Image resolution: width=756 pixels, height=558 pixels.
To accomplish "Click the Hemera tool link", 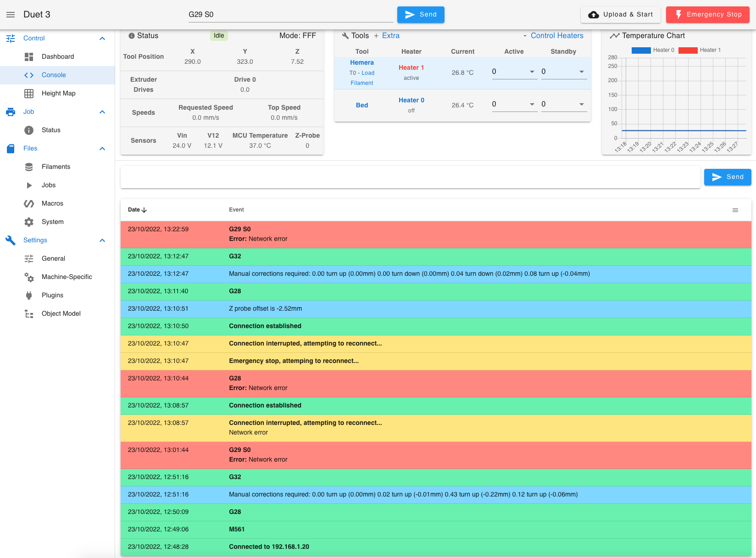I will pyautogui.click(x=362, y=63).
